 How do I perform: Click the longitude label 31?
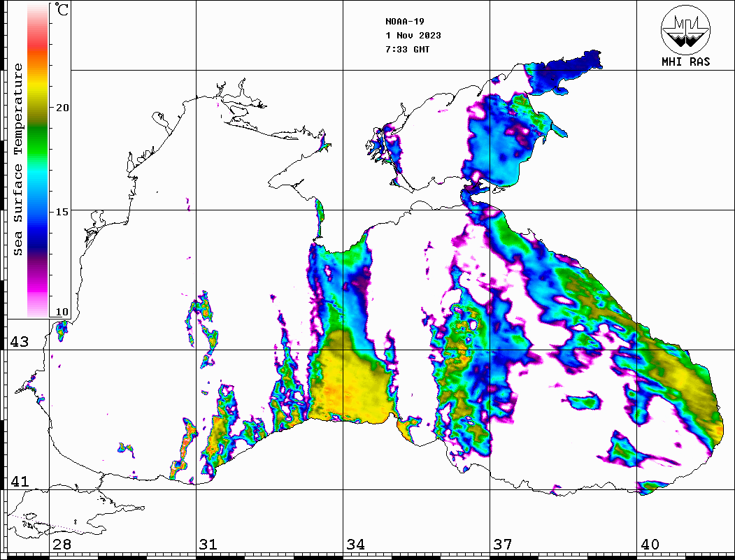[x=208, y=545]
